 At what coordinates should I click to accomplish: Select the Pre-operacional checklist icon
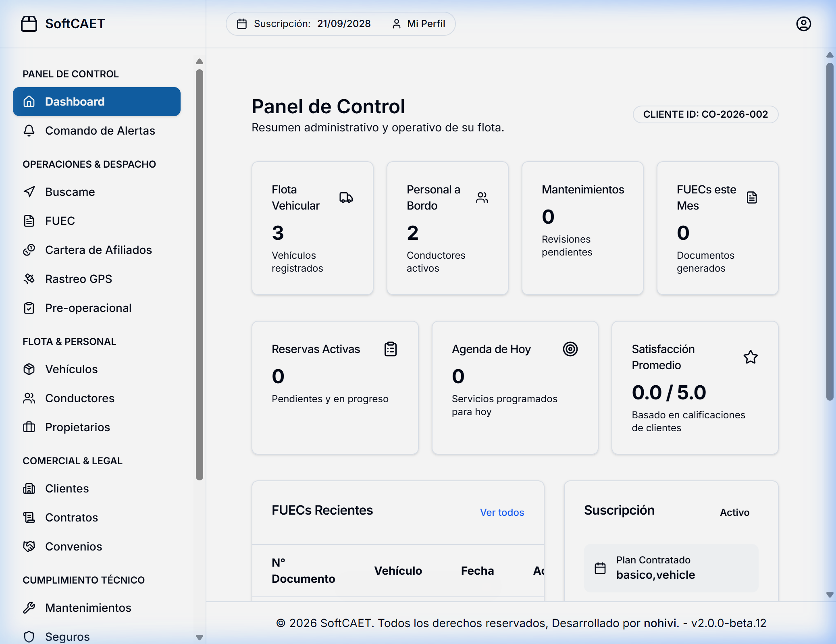(x=29, y=308)
